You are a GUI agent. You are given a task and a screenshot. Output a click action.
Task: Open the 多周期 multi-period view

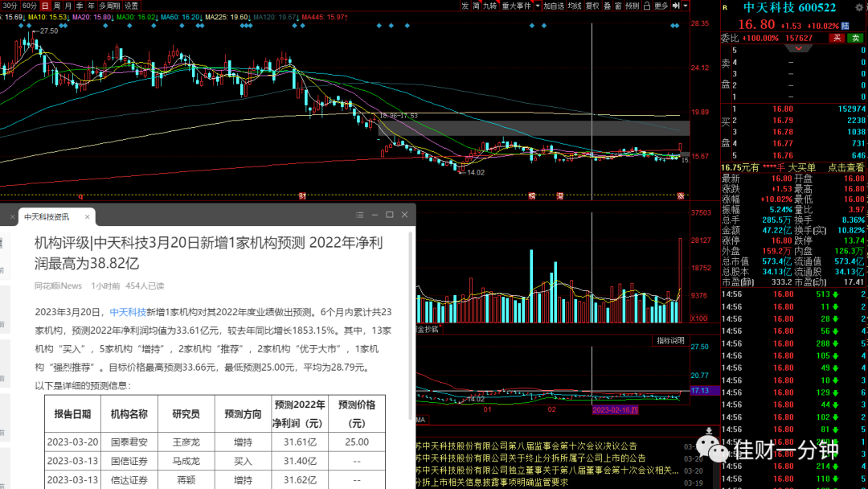[109, 6]
